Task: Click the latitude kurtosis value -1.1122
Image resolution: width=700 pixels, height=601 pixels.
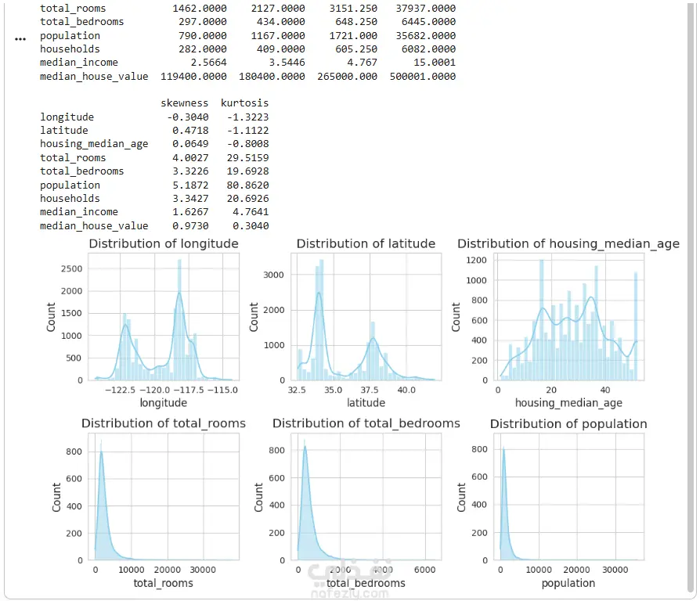Action: pyautogui.click(x=247, y=130)
